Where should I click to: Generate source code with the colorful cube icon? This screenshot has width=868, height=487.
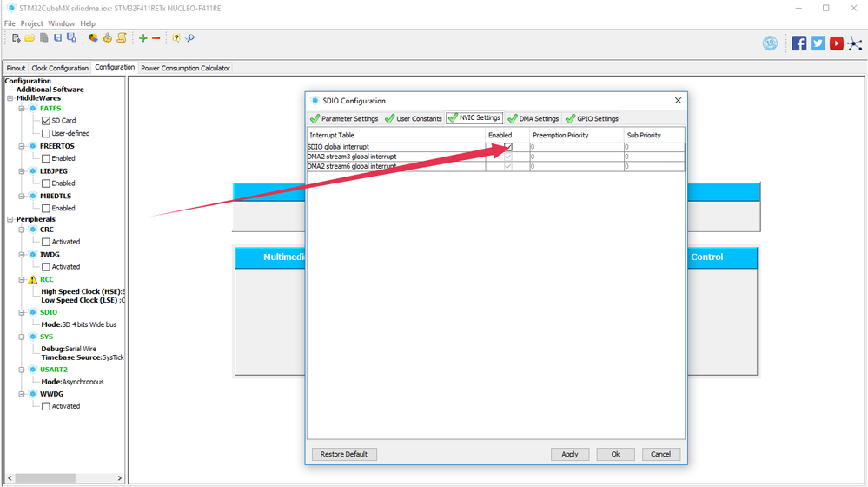(93, 37)
